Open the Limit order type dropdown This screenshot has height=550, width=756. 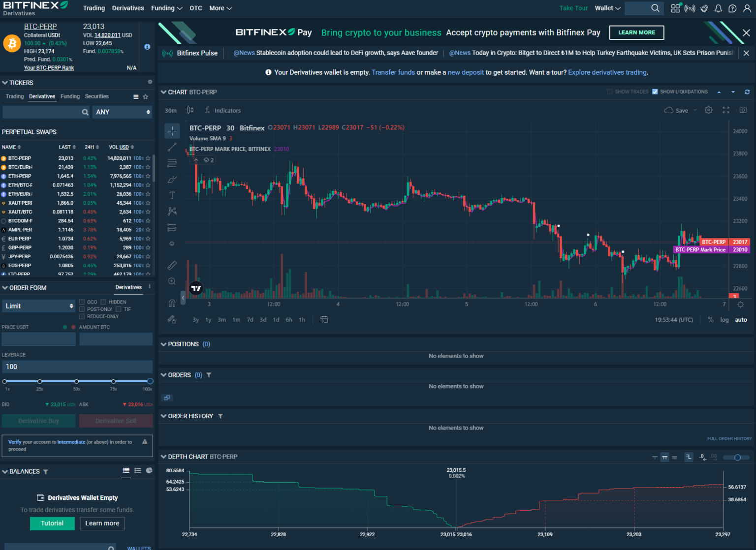click(x=38, y=306)
